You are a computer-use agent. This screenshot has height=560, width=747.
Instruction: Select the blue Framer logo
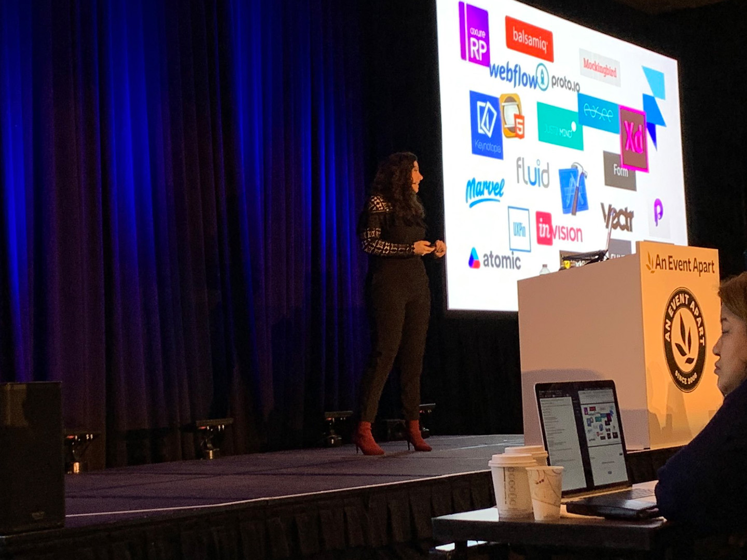tap(654, 104)
